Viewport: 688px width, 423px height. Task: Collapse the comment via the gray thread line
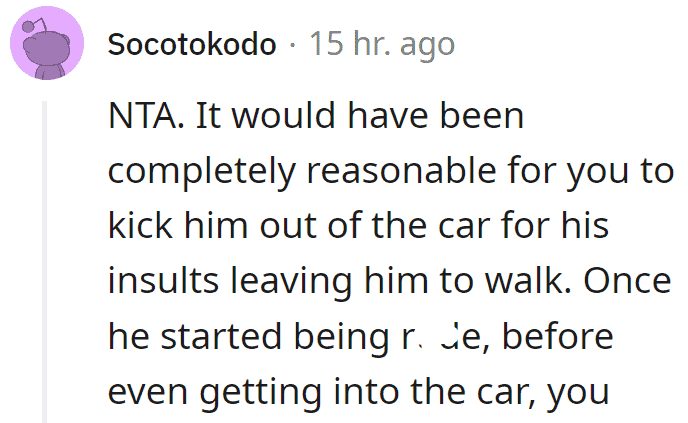click(44, 262)
